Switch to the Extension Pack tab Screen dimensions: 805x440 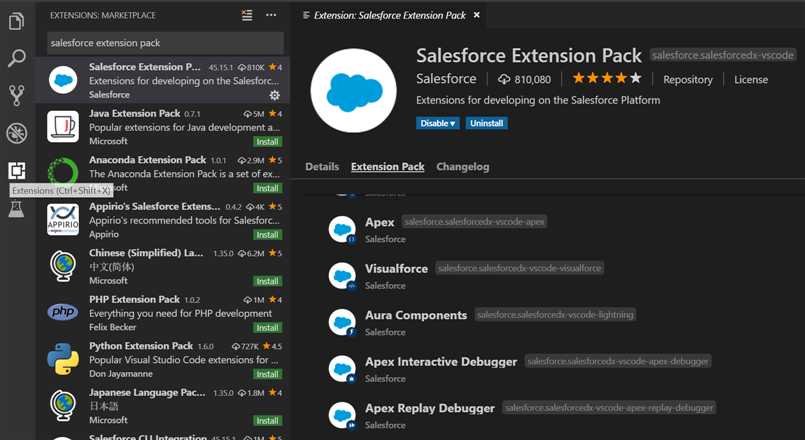388,167
